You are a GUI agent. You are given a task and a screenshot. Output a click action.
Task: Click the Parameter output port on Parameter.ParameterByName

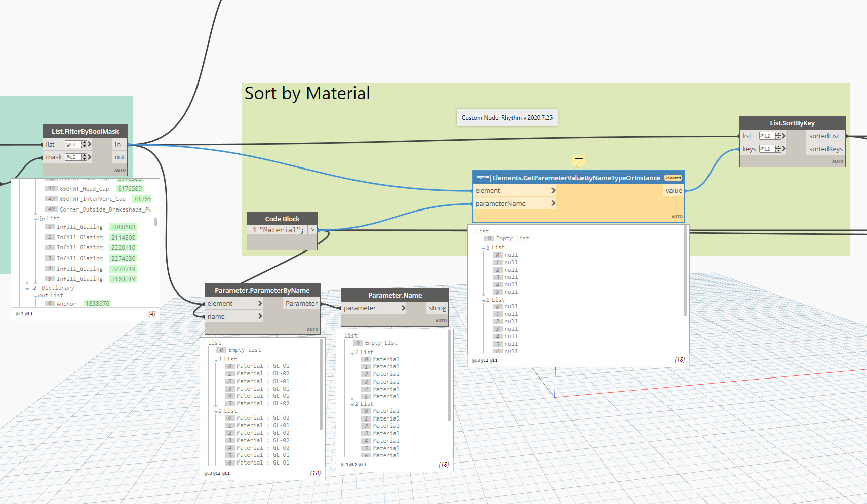(301, 303)
